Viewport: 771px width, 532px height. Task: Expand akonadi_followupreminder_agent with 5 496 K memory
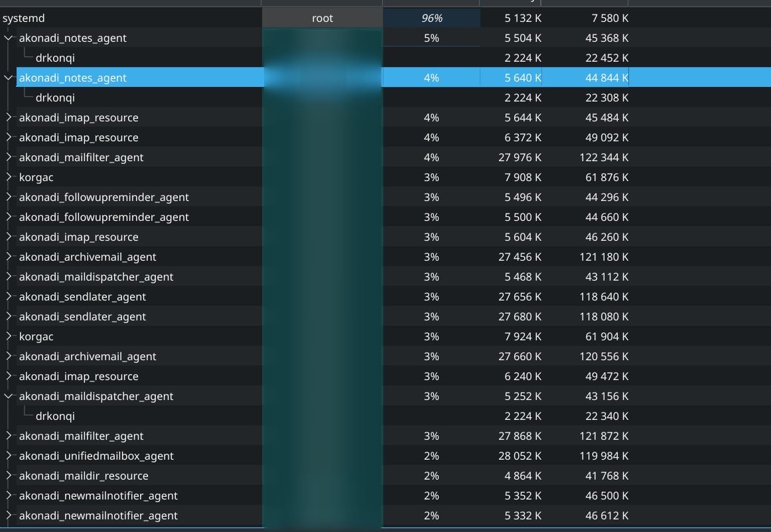[x=9, y=197]
